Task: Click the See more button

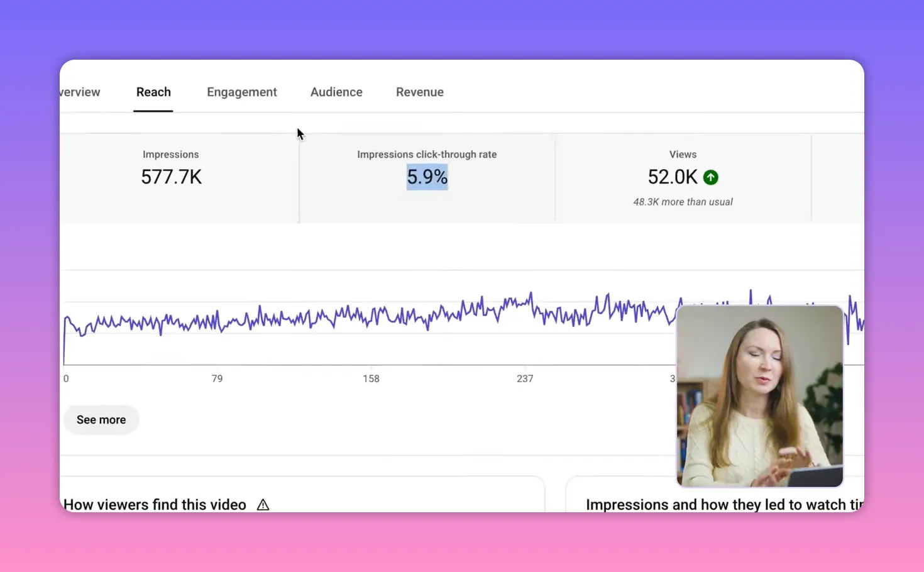Action: click(101, 419)
